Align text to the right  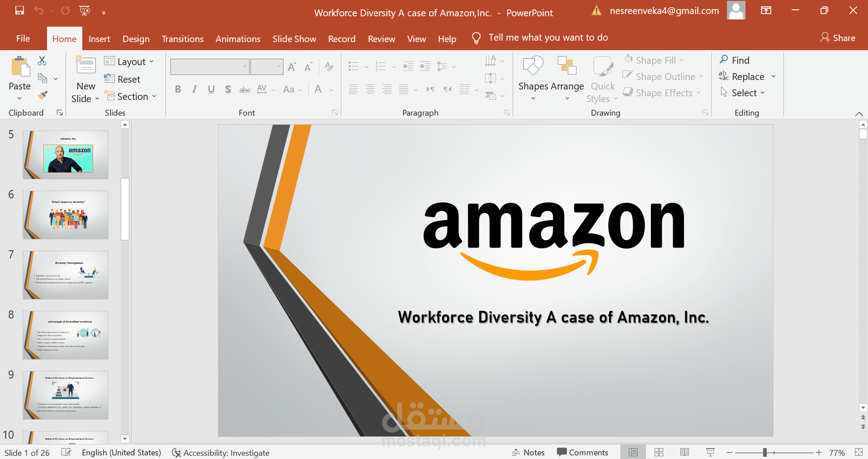tap(387, 89)
